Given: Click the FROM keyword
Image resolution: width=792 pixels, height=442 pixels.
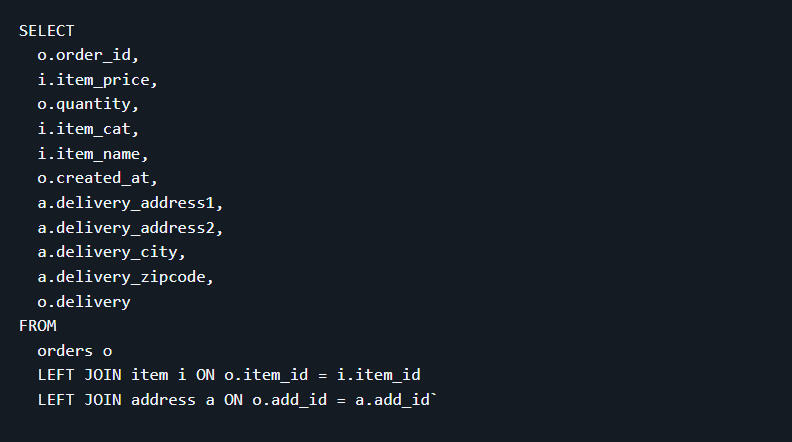Looking at the screenshot, I should (x=37, y=326).
